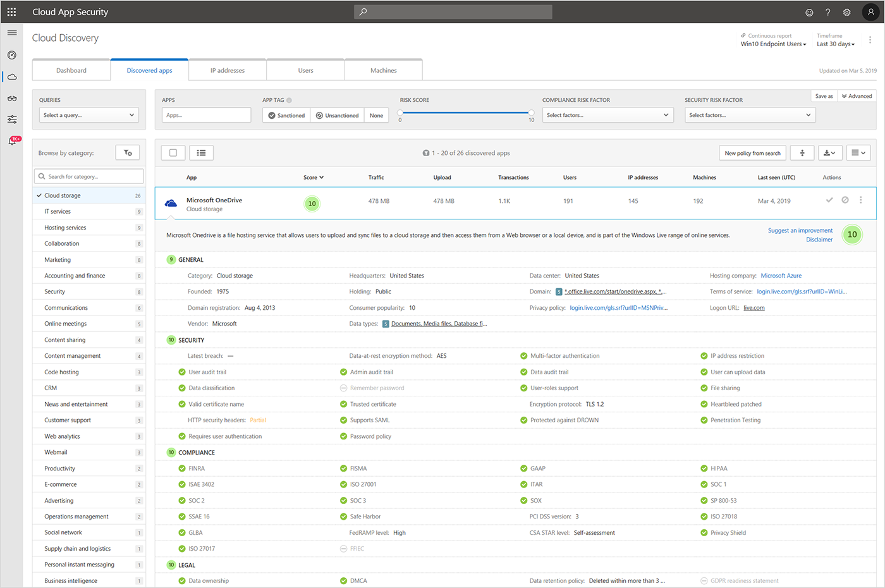Enable the Unsanctioned app tag filter

[x=338, y=115]
